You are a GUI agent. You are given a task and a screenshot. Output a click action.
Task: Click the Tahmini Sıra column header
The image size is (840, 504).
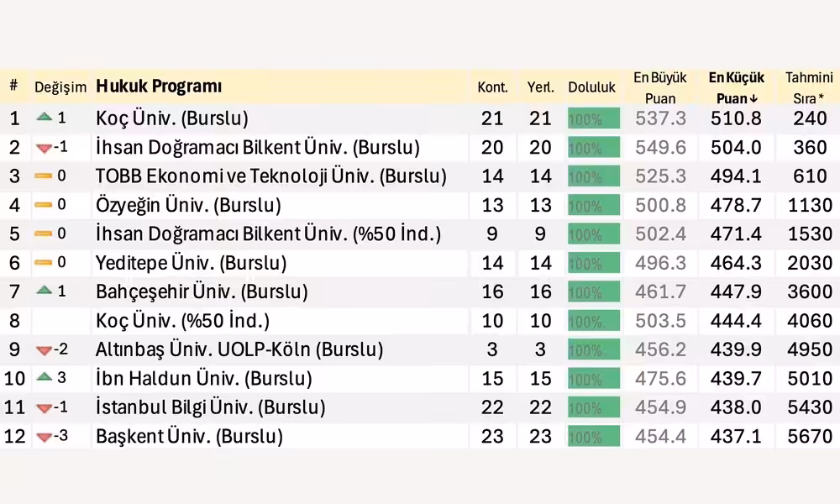tap(809, 87)
